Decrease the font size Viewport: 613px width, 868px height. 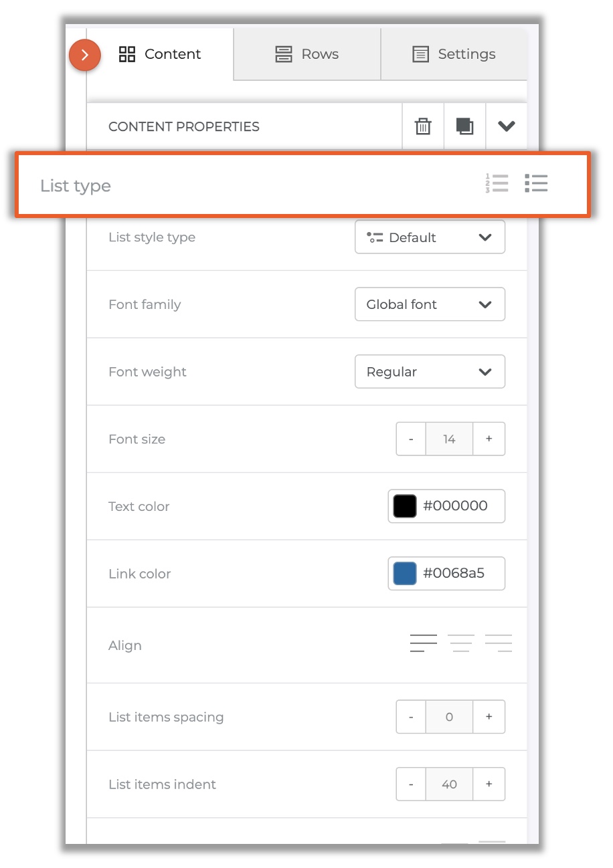point(411,439)
